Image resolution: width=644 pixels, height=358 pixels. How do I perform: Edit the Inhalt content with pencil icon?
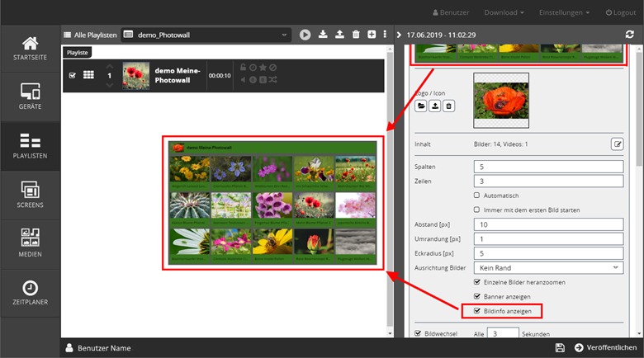617,144
